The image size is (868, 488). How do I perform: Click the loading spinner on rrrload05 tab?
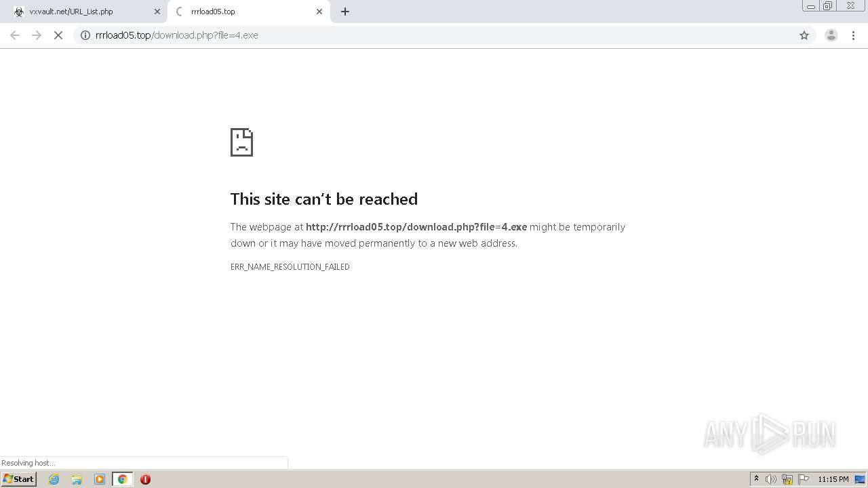click(180, 12)
